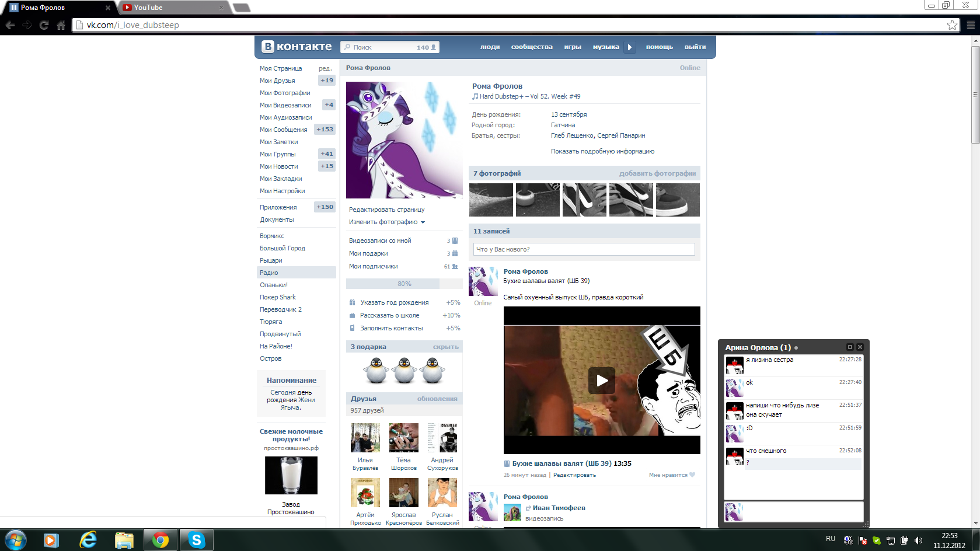Click the page vertical scrollbar

point(975,95)
